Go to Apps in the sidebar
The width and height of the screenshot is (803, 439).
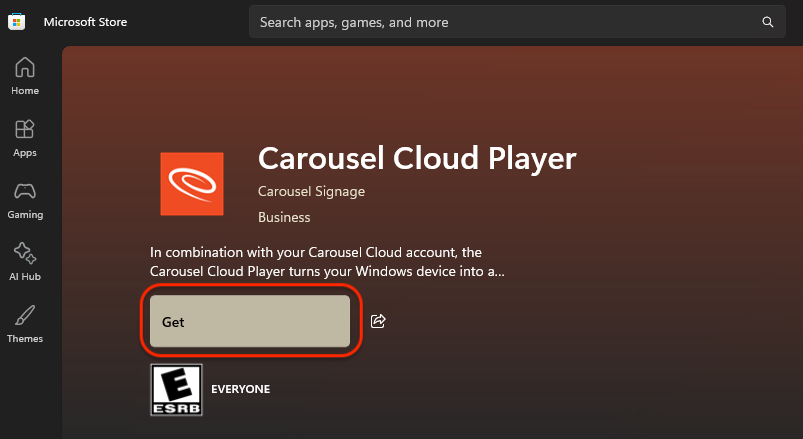25,138
